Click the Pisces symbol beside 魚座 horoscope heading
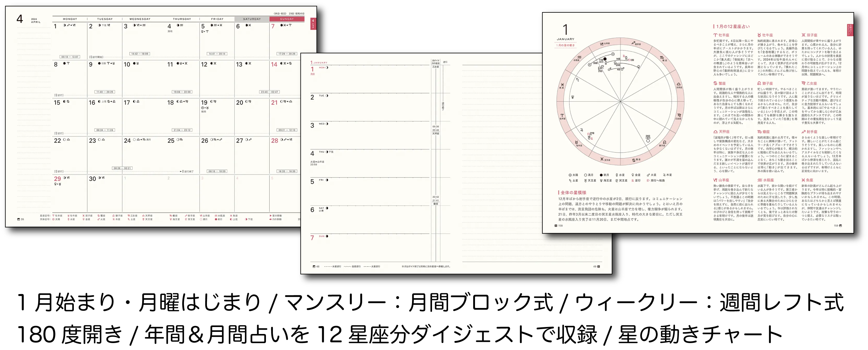The image size is (868, 350). coord(803,180)
